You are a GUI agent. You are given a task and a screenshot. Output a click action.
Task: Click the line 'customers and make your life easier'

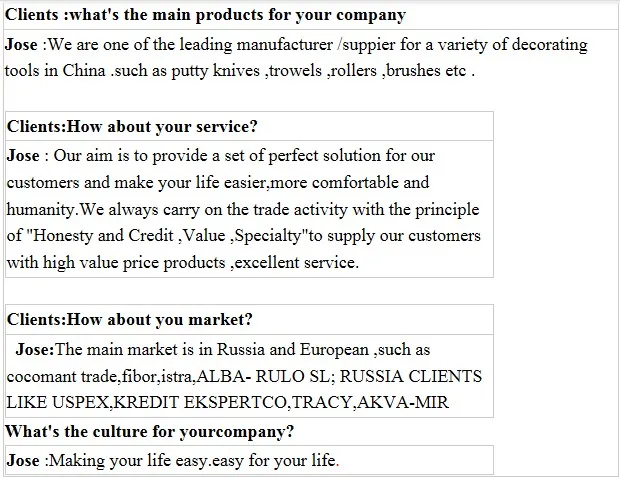[x=218, y=182]
